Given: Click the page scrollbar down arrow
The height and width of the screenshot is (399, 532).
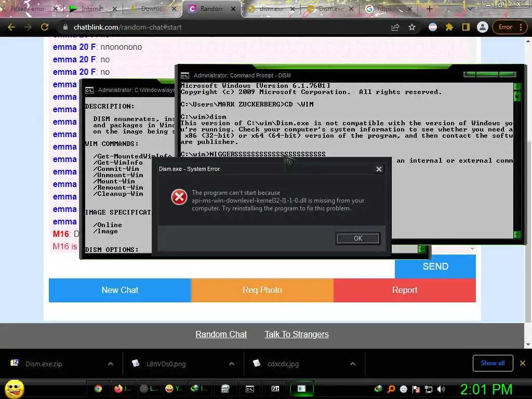Looking at the screenshot, I should [x=528, y=344].
